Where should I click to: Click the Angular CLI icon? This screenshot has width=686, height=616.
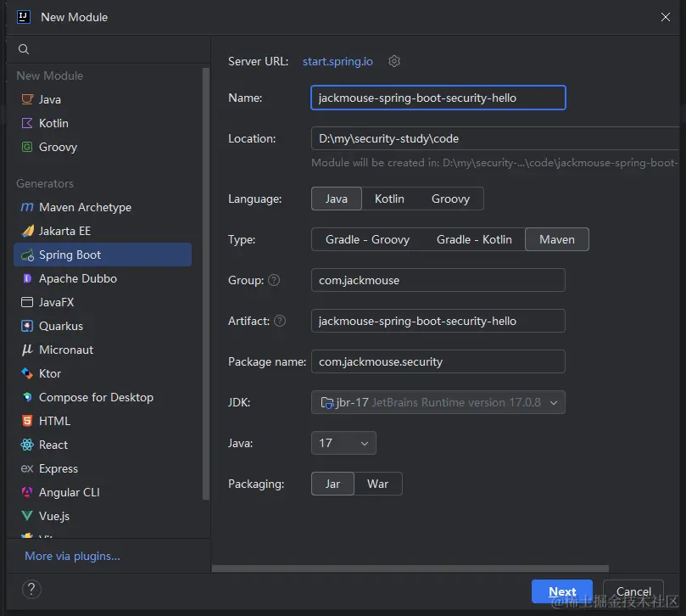27,492
